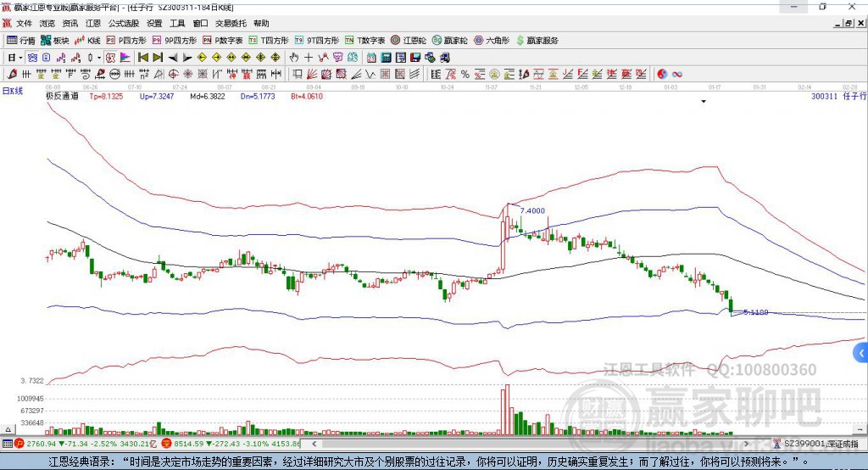This screenshot has width=868, height=470.
Task: Select the red pencil drawing tool
Action: coord(12,75)
